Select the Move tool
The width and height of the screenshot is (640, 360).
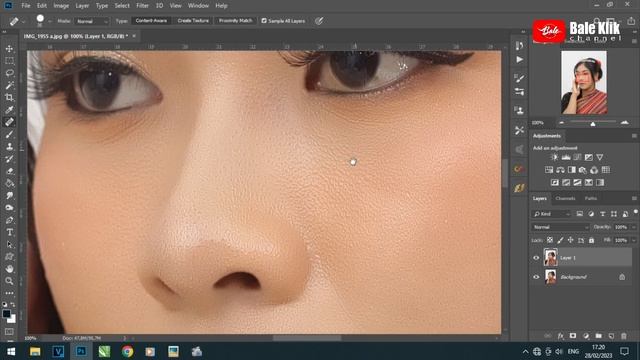9,49
